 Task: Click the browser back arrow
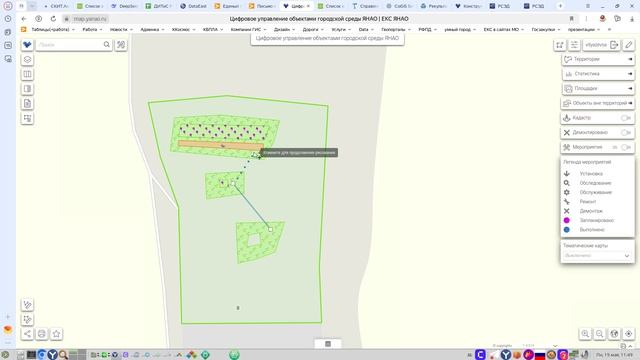point(24,19)
